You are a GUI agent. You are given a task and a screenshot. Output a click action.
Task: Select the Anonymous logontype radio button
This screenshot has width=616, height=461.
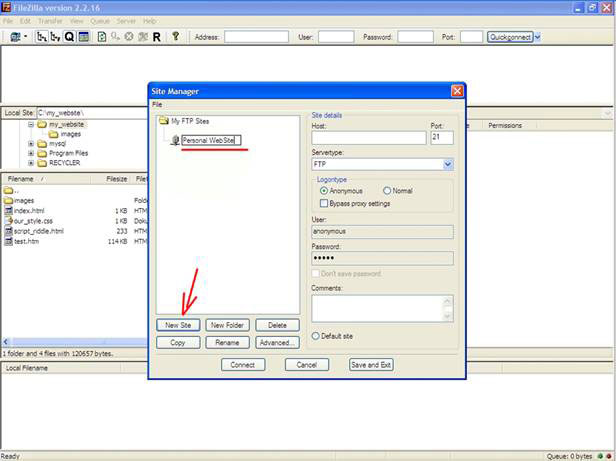[x=324, y=191]
